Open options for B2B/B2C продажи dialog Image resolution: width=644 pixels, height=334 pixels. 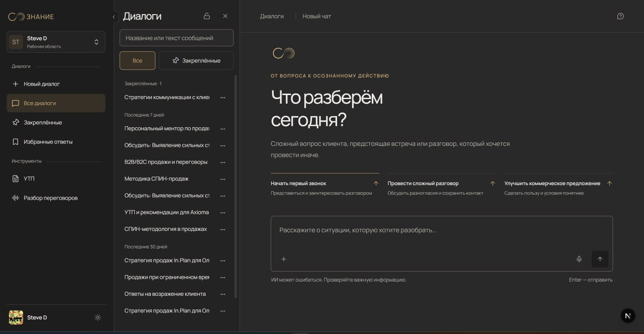coord(223,162)
